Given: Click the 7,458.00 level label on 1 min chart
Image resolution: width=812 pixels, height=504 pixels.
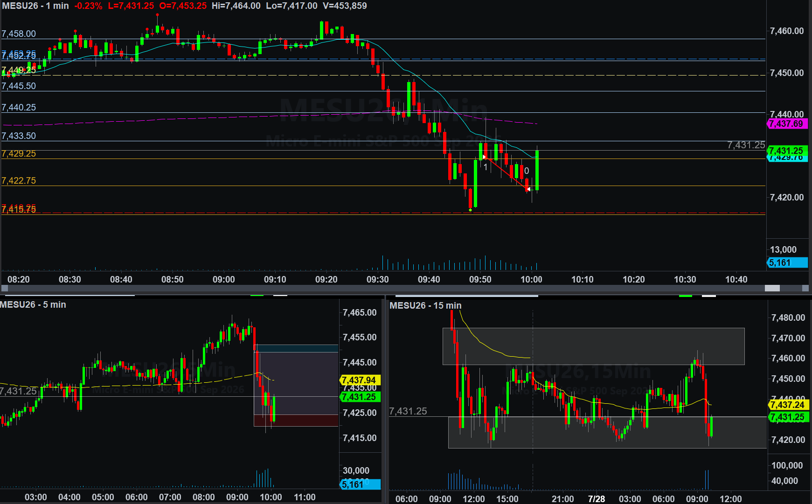Looking at the screenshot, I should [x=19, y=34].
